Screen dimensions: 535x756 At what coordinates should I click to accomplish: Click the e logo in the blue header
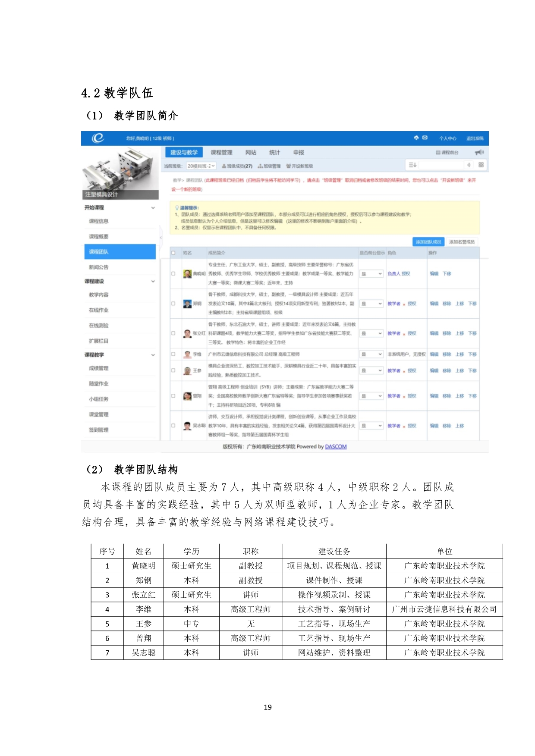(x=98, y=138)
